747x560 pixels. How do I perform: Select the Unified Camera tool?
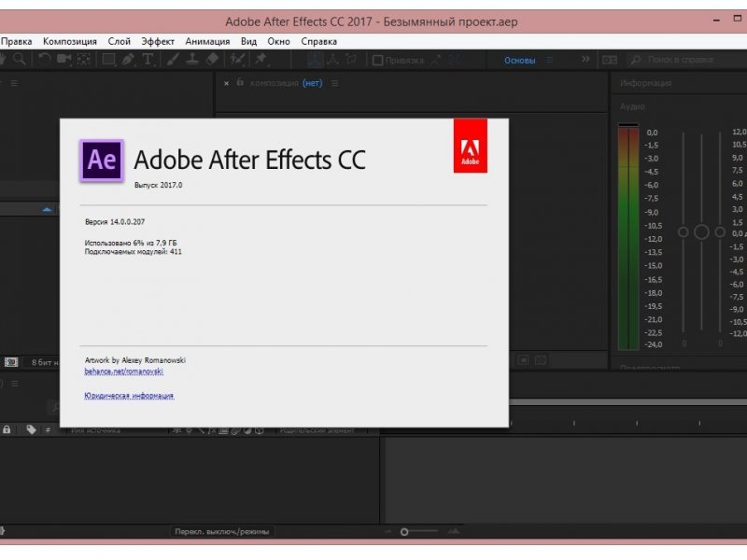pyautogui.click(x=63, y=60)
